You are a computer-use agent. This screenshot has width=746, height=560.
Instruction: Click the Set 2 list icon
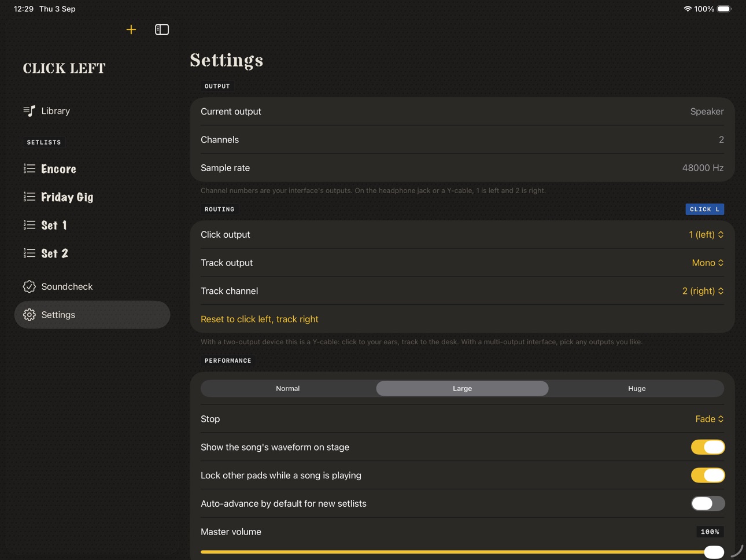(x=29, y=253)
